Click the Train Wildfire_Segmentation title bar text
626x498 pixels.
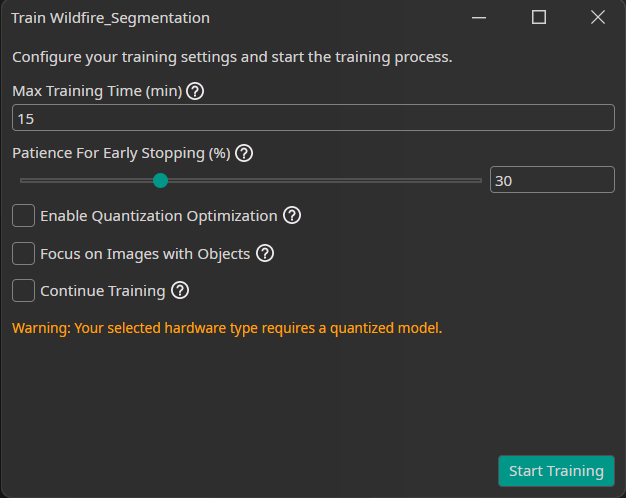point(110,18)
